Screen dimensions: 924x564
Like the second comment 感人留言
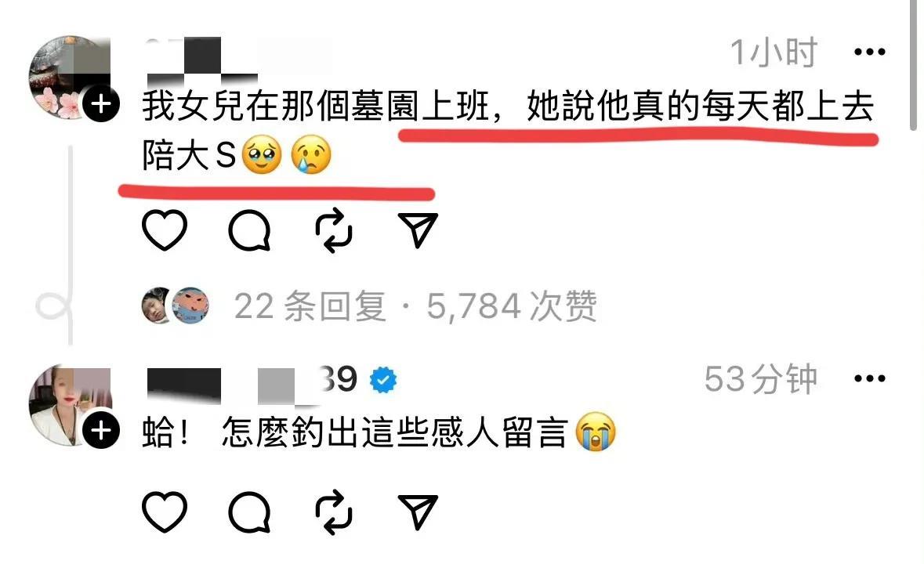[165, 512]
